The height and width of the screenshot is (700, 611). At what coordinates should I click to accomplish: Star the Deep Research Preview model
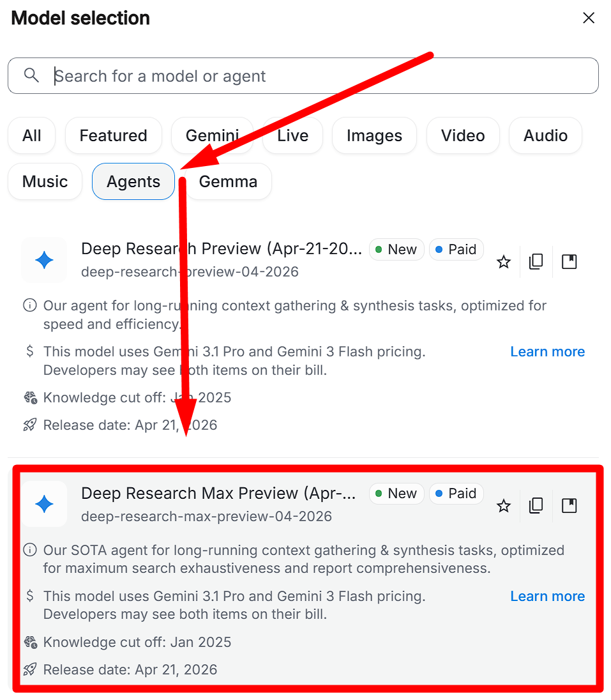504,262
